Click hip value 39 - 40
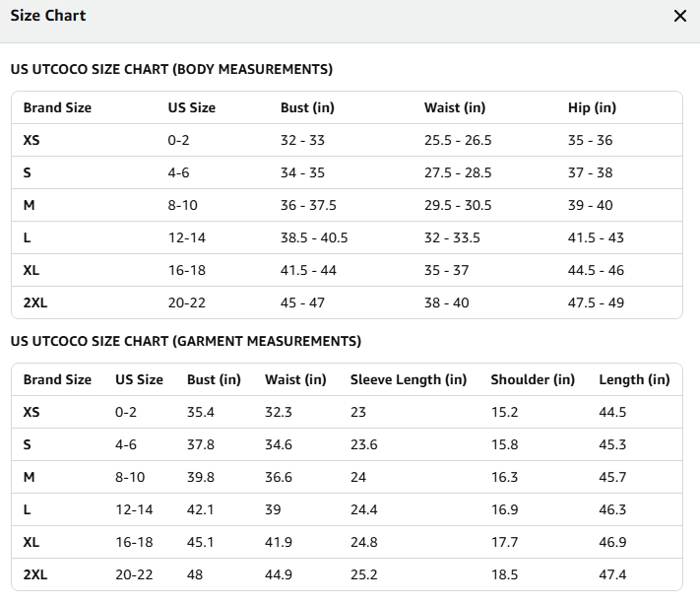This screenshot has width=700, height=603. click(x=590, y=206)
